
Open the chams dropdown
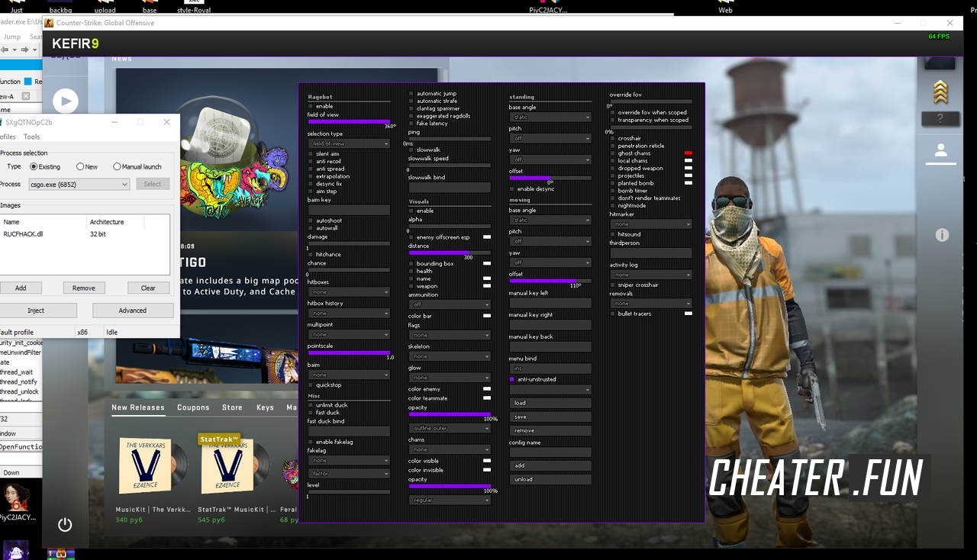(450, 450)
